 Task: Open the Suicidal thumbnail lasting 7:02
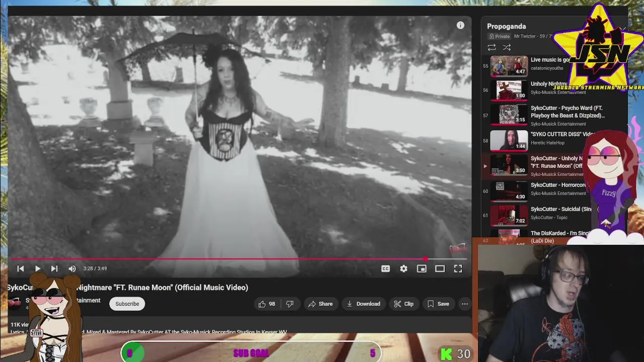(509, 215)
